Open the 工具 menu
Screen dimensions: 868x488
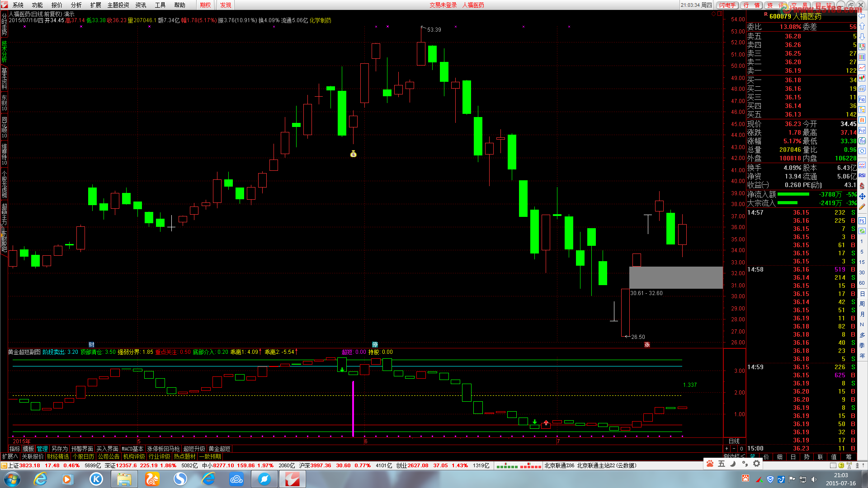click(x=160, y=5)
